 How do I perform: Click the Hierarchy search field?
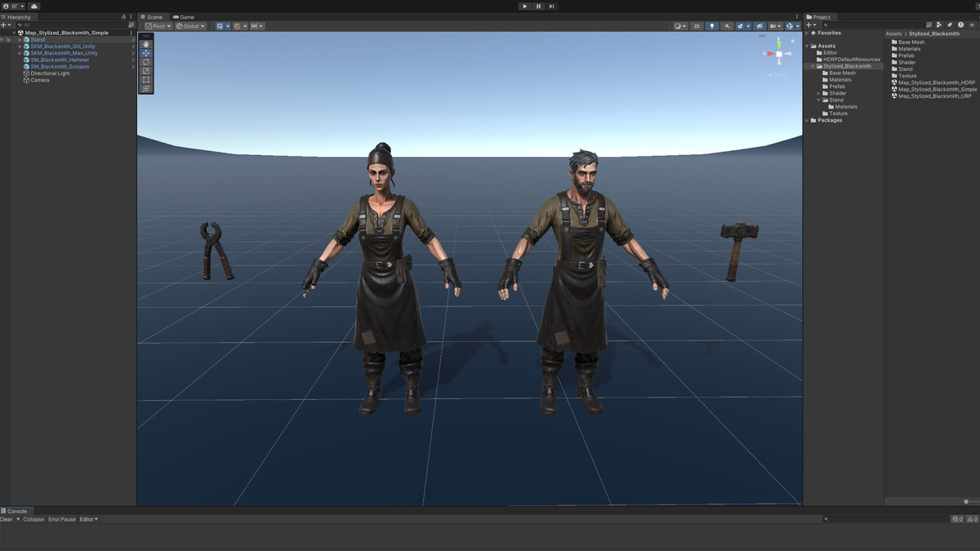(72, 24)
